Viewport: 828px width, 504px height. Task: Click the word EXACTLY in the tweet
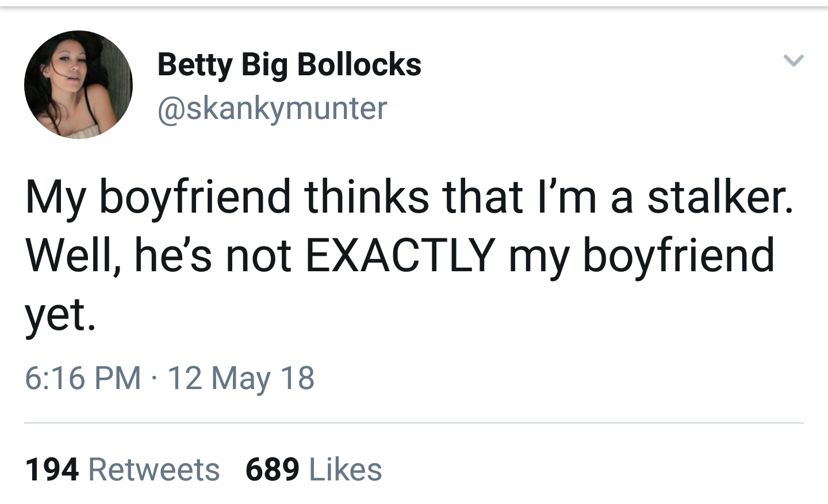coord(400,255)
